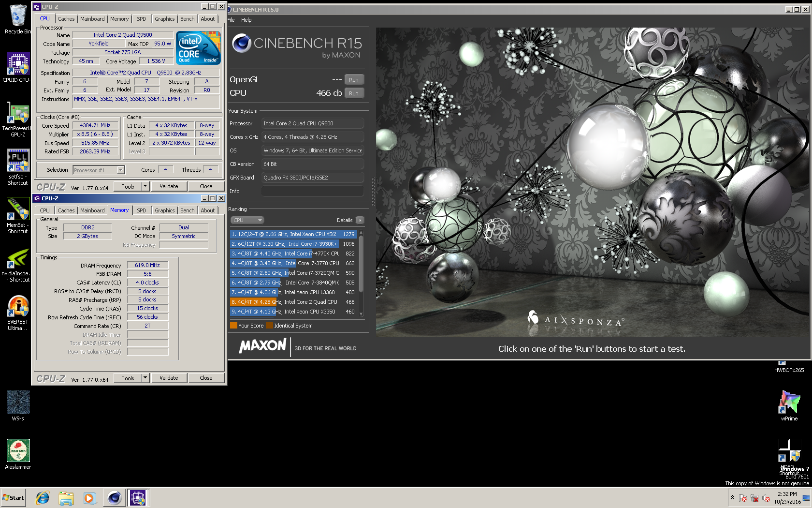Select ranking entry i7-3930K scoring 1096
Screen dimensions: 812x508
(x=293, y=244)
